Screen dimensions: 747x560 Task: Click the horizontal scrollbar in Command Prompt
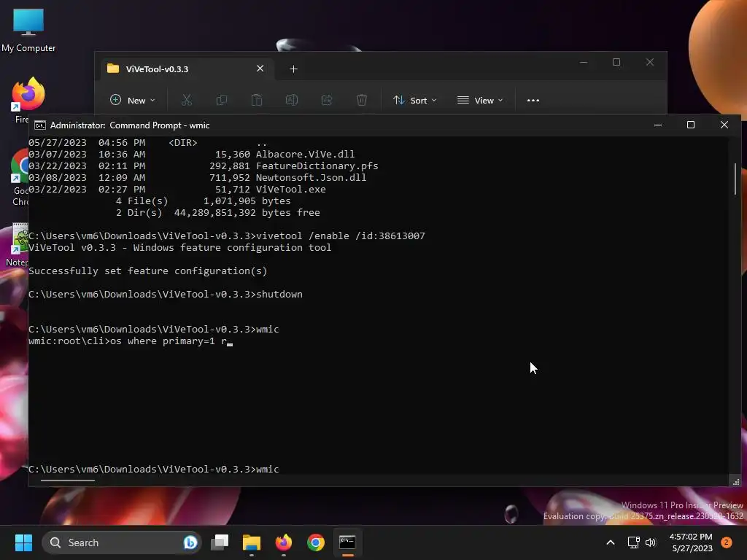[68, 481]
